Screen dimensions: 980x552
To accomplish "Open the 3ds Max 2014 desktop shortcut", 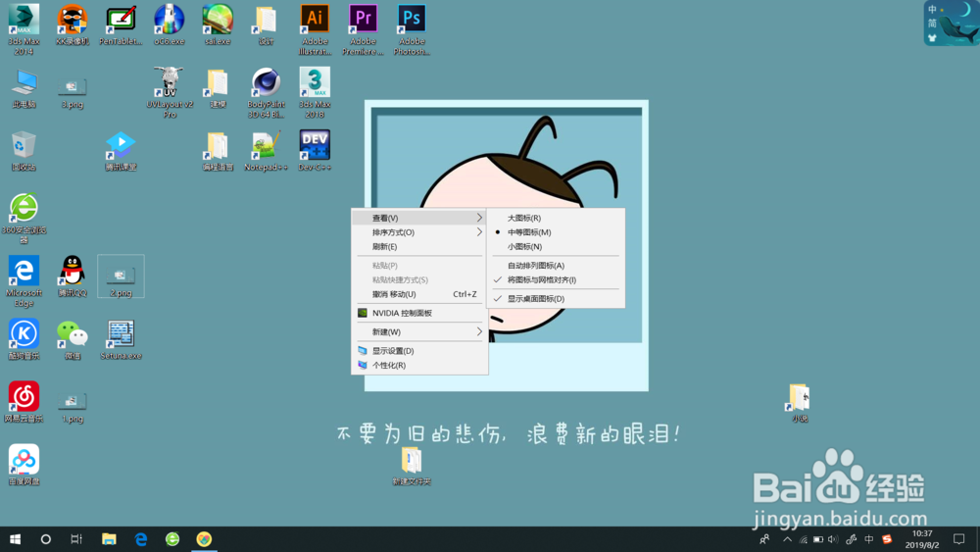I will (24, 28).
